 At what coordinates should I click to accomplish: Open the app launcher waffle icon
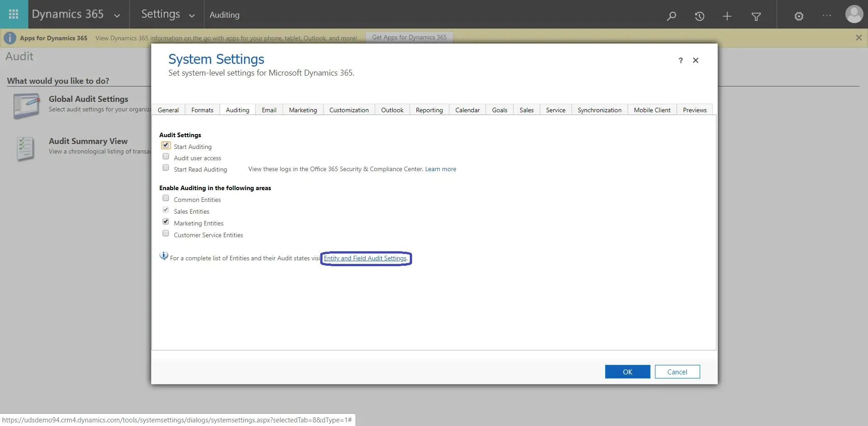tap(14, 14)
